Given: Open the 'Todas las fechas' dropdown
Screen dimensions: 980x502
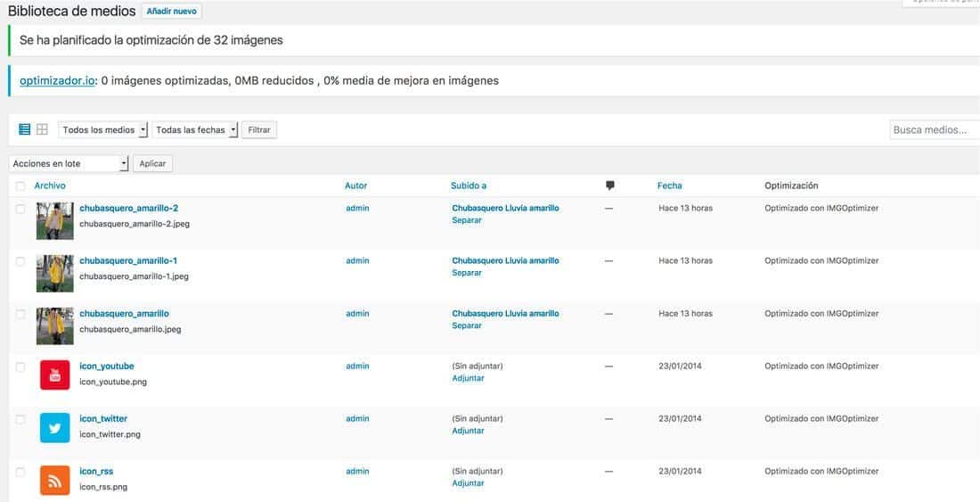Looking at the screenshot, I should point(196,130).
